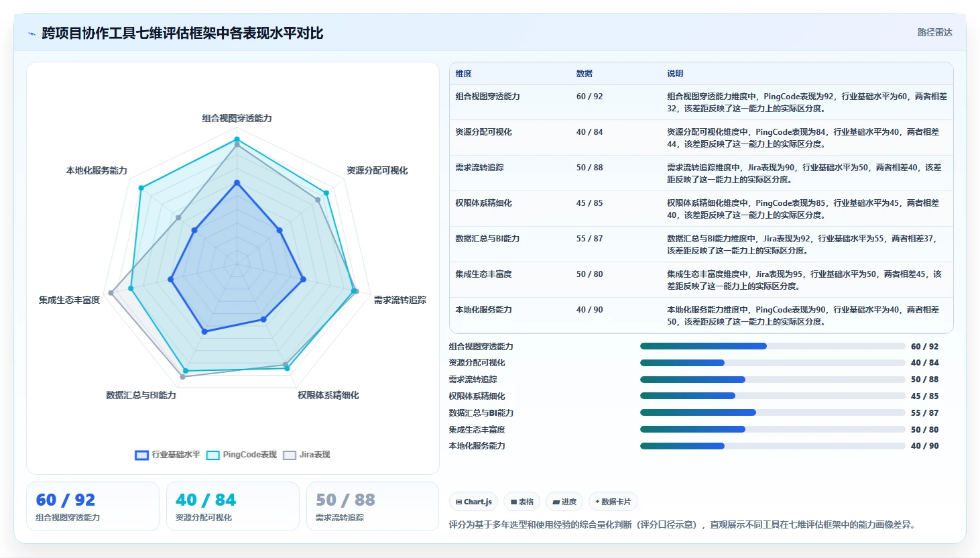
Task: Select table row 权限体系精细化
Action: pyautogui.click(x=701, y=209)
